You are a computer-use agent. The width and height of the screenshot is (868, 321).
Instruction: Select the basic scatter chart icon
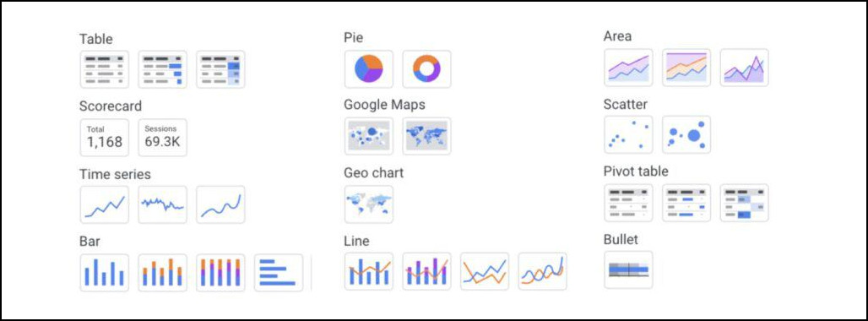coord(628,134)
